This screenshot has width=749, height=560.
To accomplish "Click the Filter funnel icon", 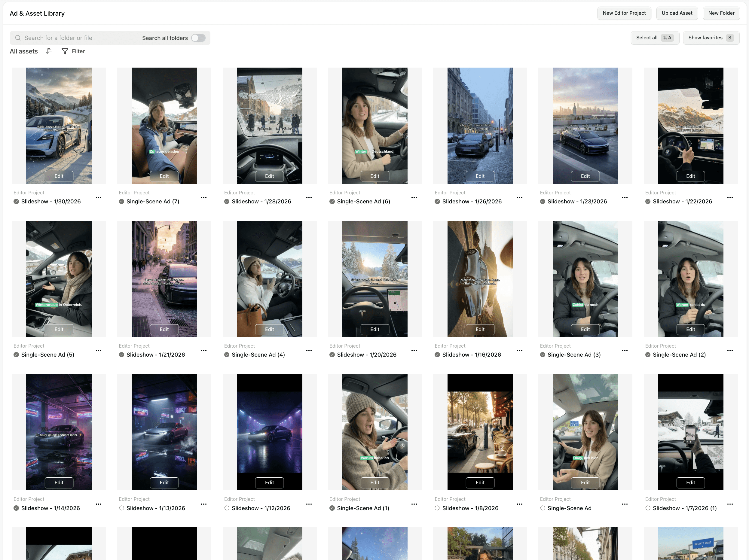I will point(65,51).
